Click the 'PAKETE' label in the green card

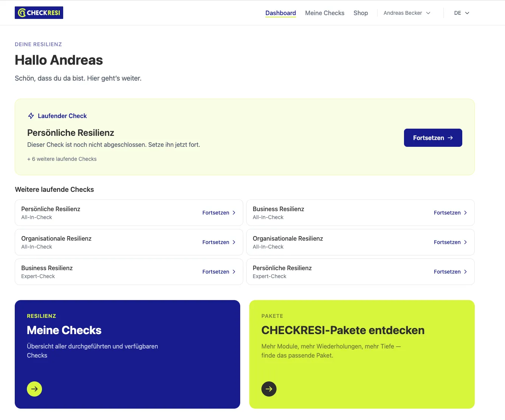click(272, 316)
